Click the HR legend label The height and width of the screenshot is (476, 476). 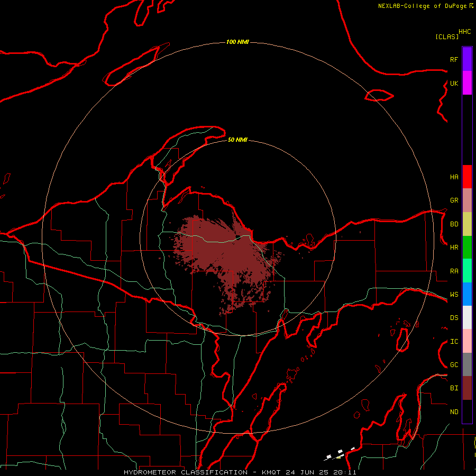[x=454, y=248]
